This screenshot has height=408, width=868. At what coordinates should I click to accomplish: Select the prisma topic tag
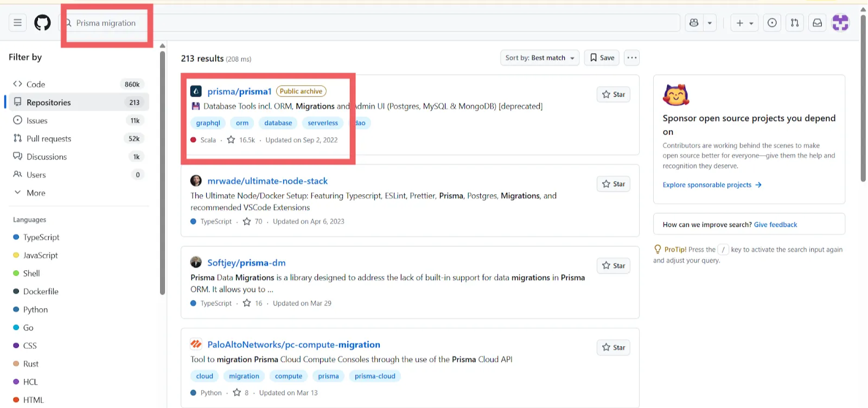click(x=328, y=376)
